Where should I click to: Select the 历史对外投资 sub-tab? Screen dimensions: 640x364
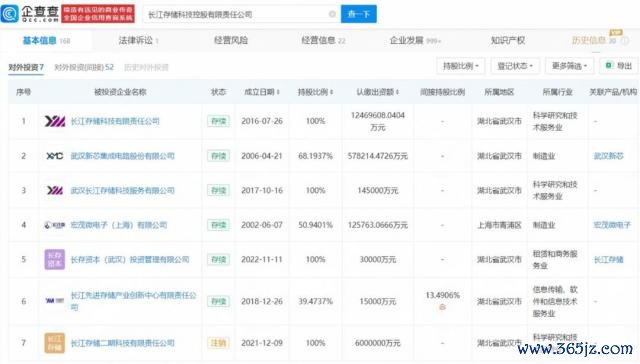(x=146, y=67)
